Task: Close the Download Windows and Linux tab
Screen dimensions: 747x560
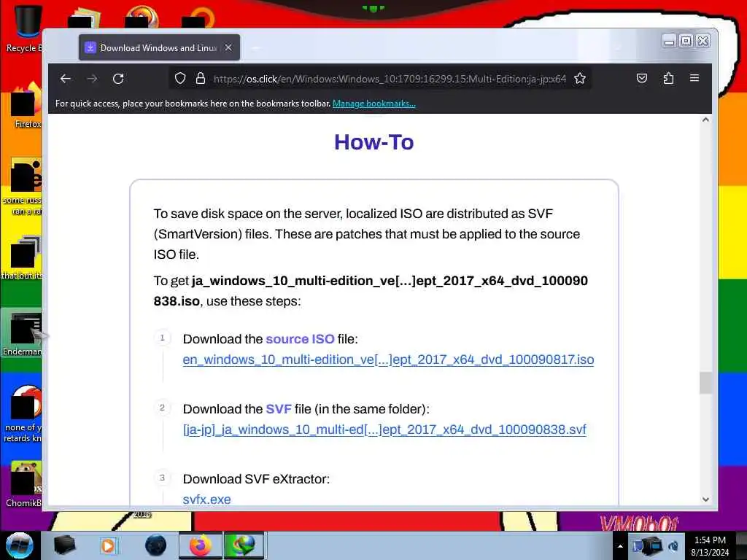Action: 228,47
